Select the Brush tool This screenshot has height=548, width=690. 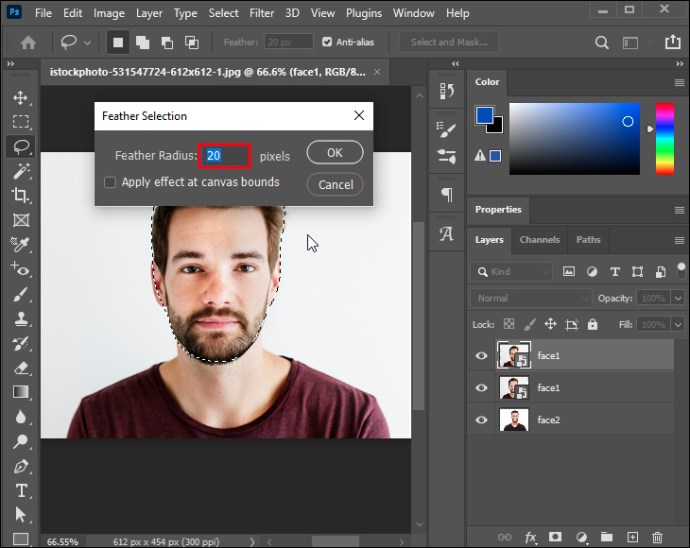click(x=21, y=294)
